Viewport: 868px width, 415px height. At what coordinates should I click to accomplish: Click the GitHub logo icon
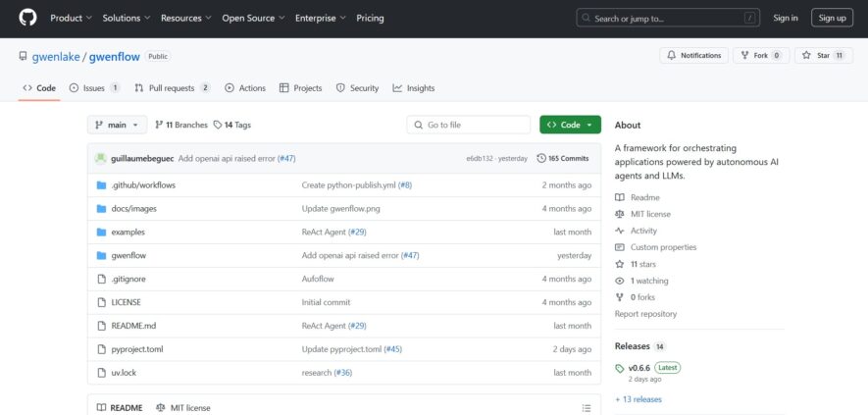(27, 18)
